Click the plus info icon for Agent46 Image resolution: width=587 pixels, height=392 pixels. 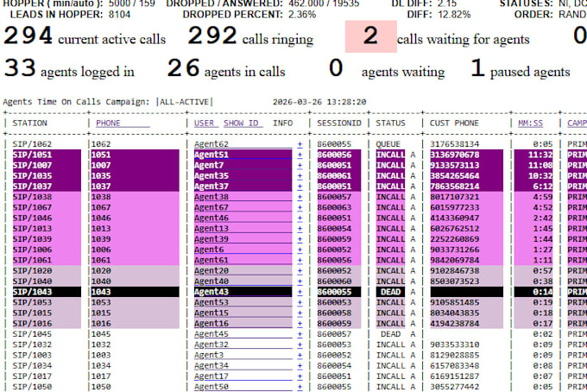pyautogui.click(x=300, y=218)
